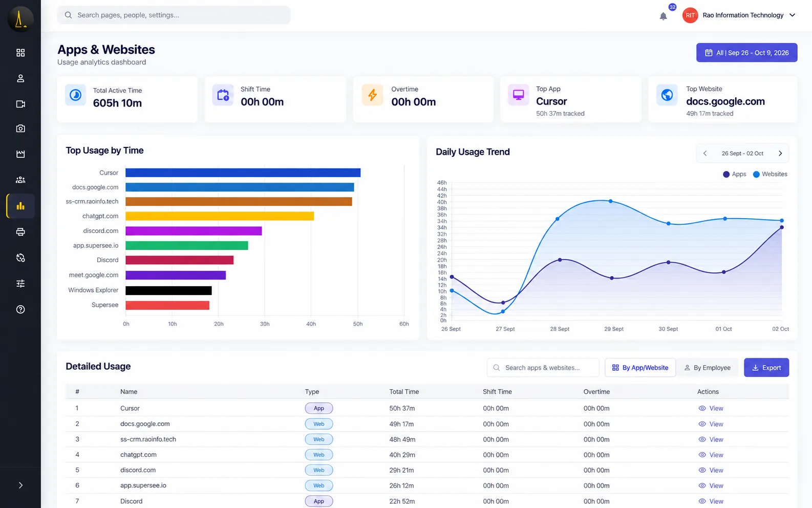
Task: Click the Name column header
Action: point(129,392)
